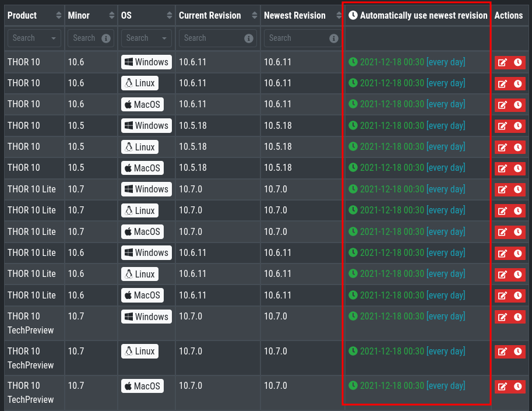Click info icon in Newest Revision search box
The image size is (532, 411).
click(334, 38)
